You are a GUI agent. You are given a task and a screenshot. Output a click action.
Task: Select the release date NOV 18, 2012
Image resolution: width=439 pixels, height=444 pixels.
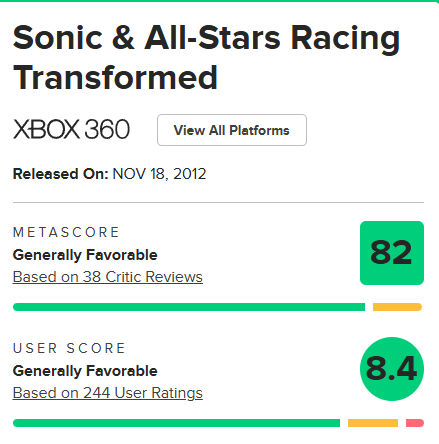pos(160,174)
